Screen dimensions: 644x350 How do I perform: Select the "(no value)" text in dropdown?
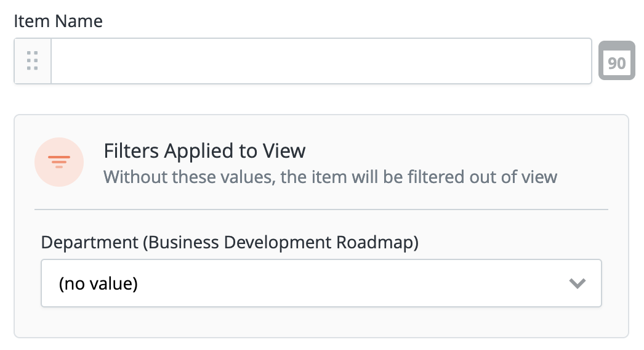98,283
